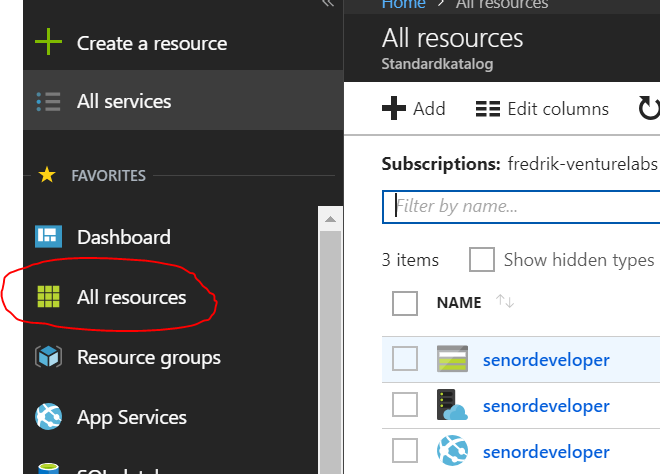660x474 pixels.
Task: Click the NAME column header
Action: tap(459, 303)
